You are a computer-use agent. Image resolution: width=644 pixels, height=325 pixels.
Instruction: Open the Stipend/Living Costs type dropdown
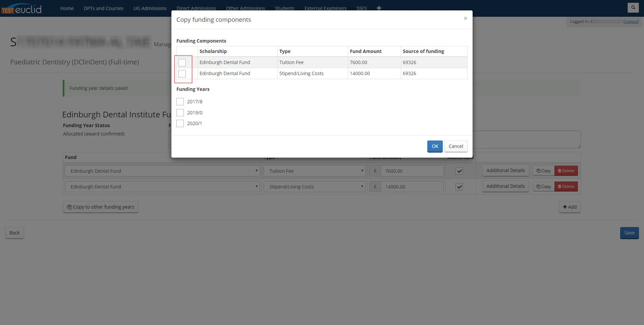[314, 186]
